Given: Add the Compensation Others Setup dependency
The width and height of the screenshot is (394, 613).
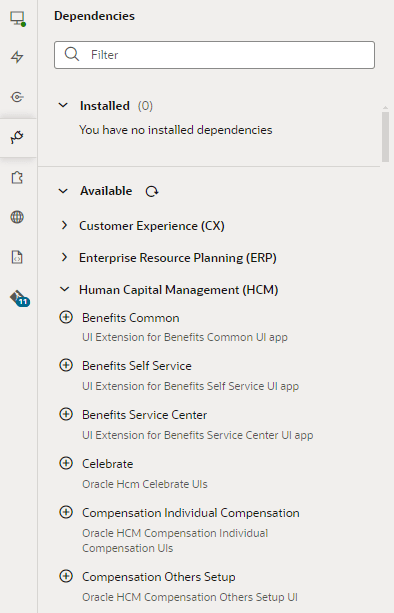Looking at the screenshot, I should click(66, 576).
